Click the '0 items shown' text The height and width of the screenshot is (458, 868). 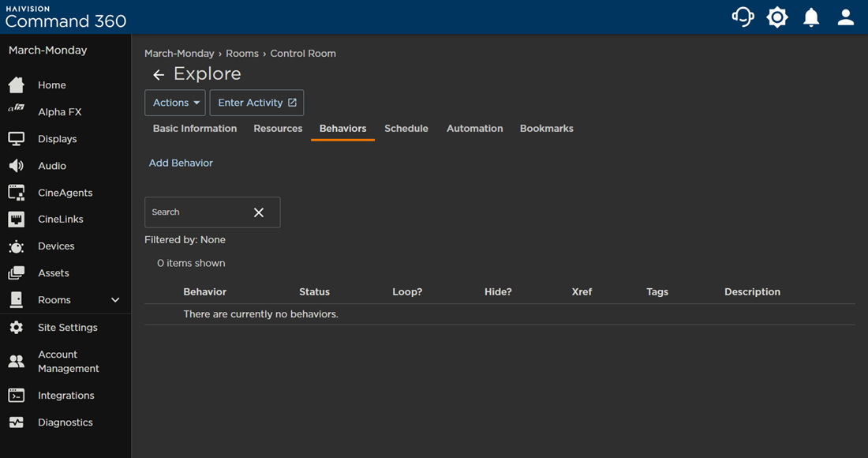tap(191, 263)
